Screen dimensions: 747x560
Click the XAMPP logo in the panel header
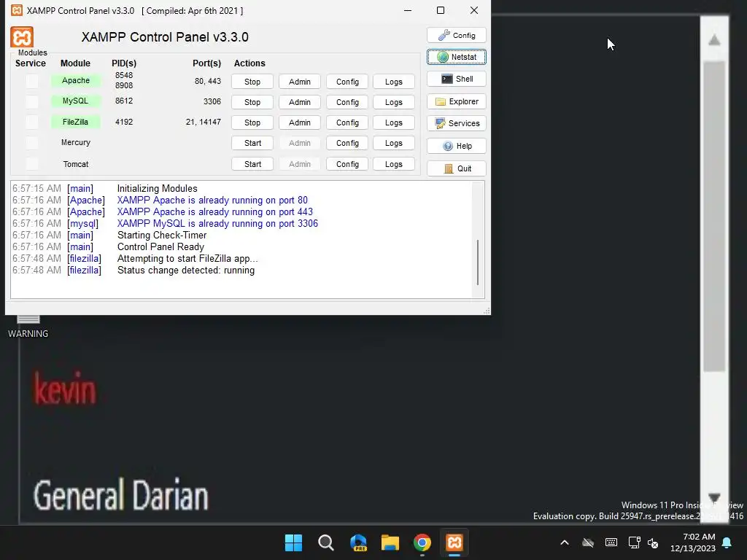(21, 36)
